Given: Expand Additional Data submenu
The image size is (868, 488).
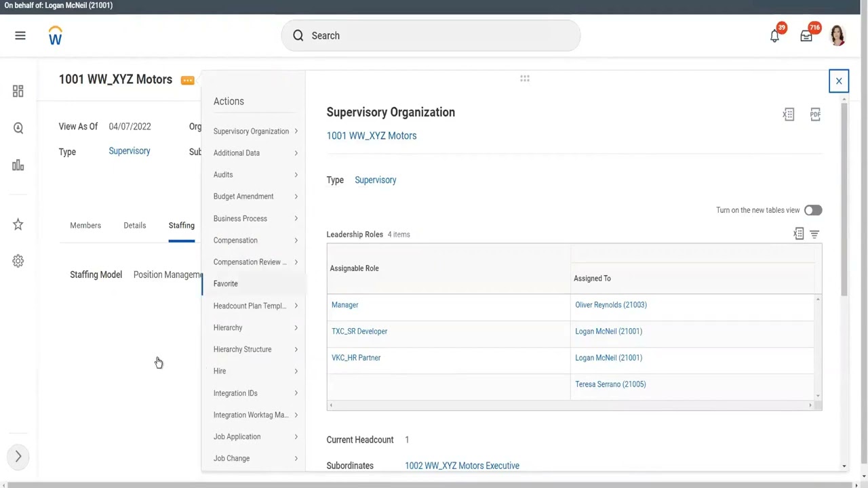Looking at the screenshot, I should pos(255,153).
